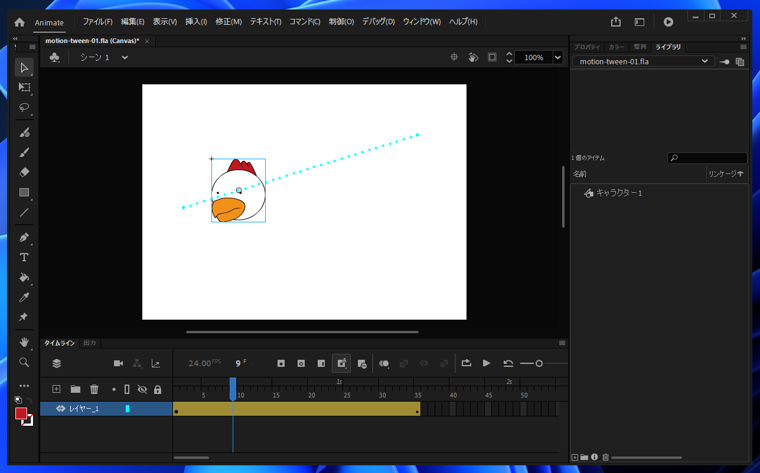Open the stage zoom percentage dropdown
Image resolution: width=760 pixels, height=473 pixels.
pyautogui.click(x=557, y=58)
